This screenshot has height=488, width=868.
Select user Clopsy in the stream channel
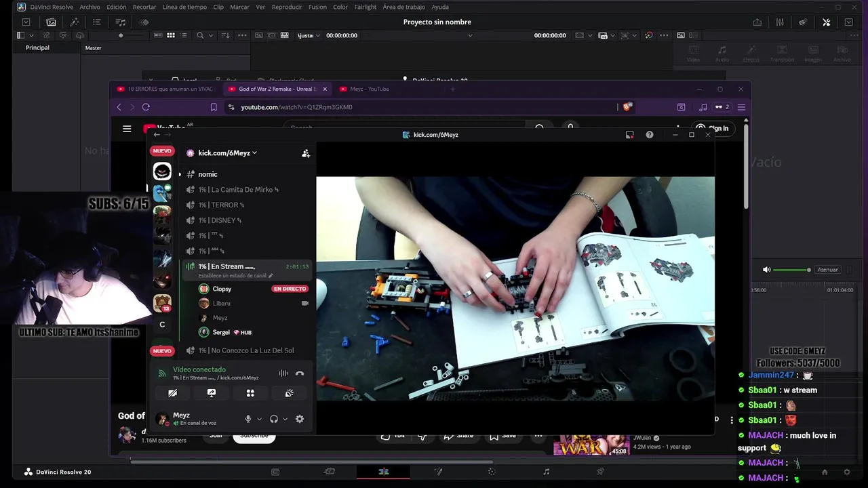[x=245, y=289]
